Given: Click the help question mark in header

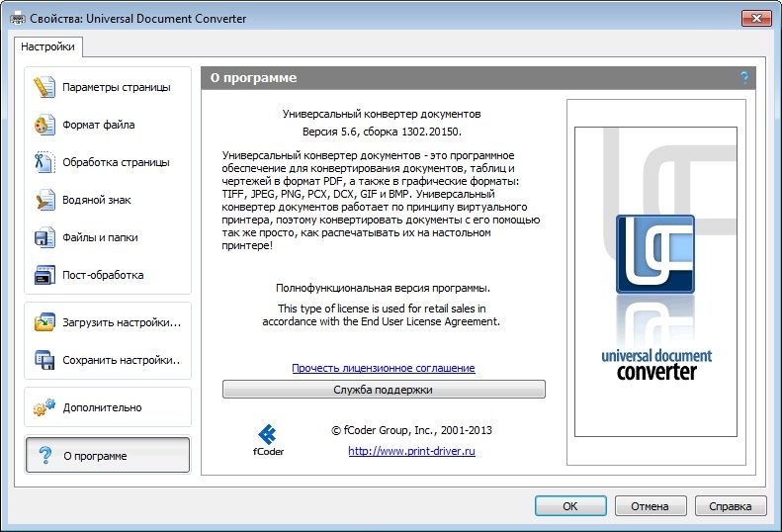Looking at the screenshot, I should (744, 78).
